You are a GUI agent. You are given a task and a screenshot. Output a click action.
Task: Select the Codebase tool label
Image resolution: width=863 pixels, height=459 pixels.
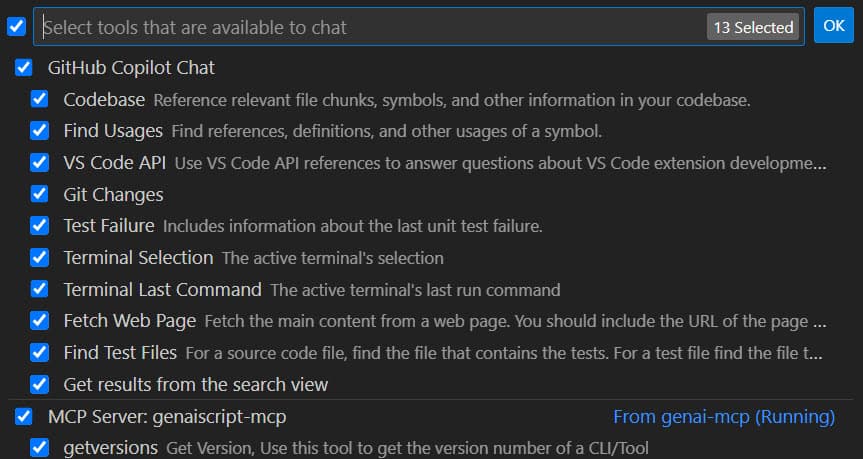[104, 100]
